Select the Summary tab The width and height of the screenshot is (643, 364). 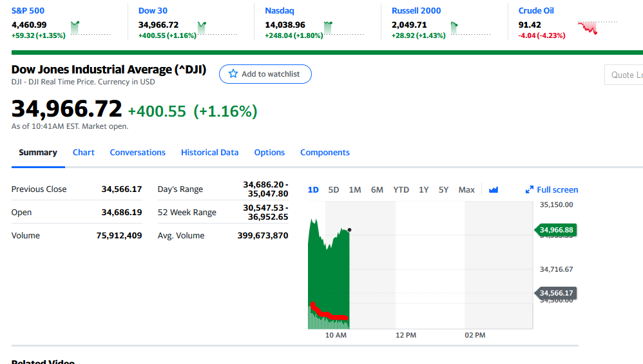[38, 153]
